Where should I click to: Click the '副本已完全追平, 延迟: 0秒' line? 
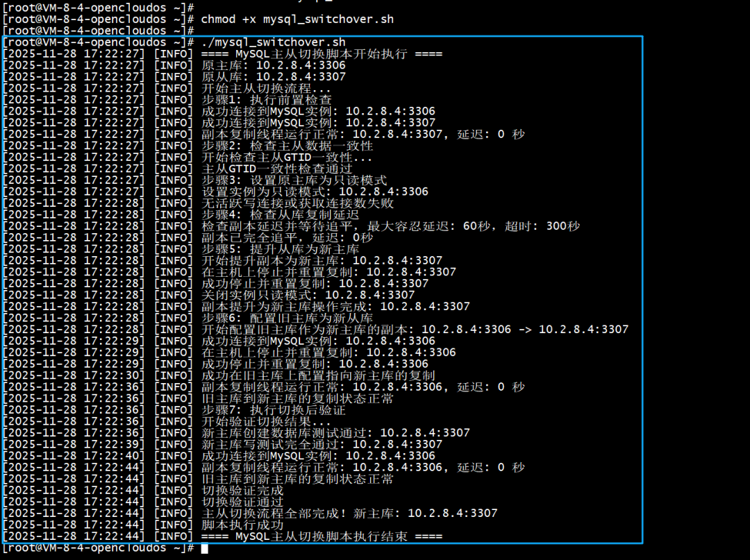click(x=187, y=237)
